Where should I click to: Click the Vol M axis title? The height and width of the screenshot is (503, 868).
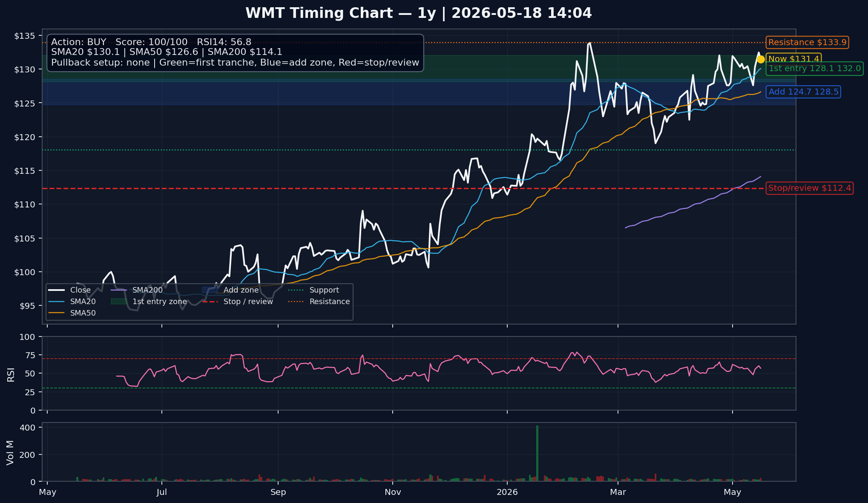click(10, 452)
